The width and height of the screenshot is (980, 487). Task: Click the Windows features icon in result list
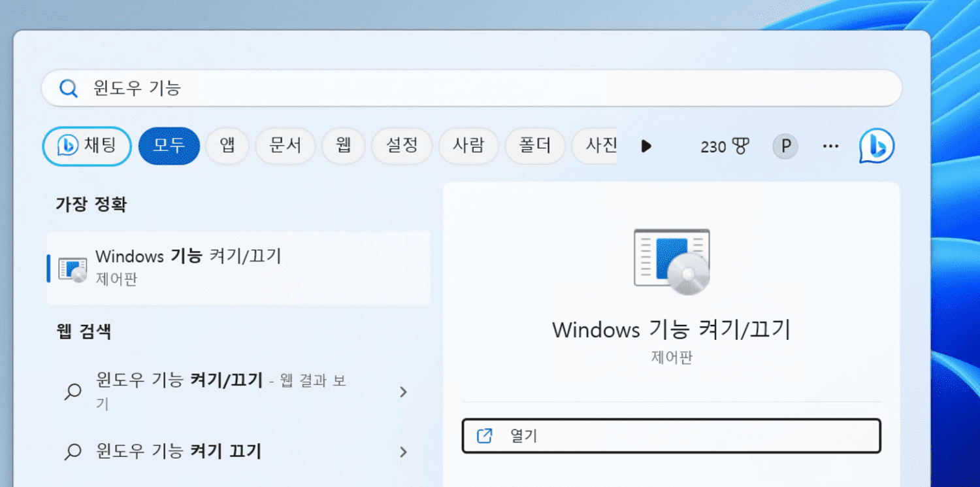pyautogui.click(x=73, y=269)
